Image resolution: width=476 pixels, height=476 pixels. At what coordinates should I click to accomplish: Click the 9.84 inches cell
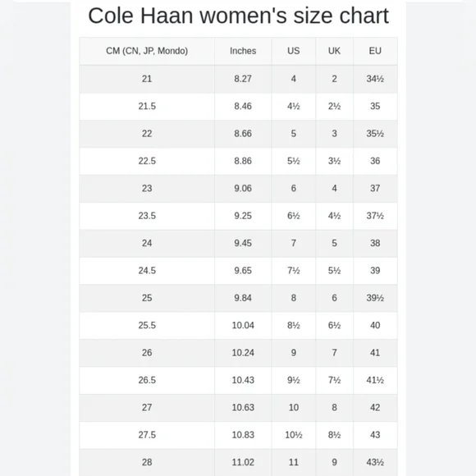click(243, 298)
